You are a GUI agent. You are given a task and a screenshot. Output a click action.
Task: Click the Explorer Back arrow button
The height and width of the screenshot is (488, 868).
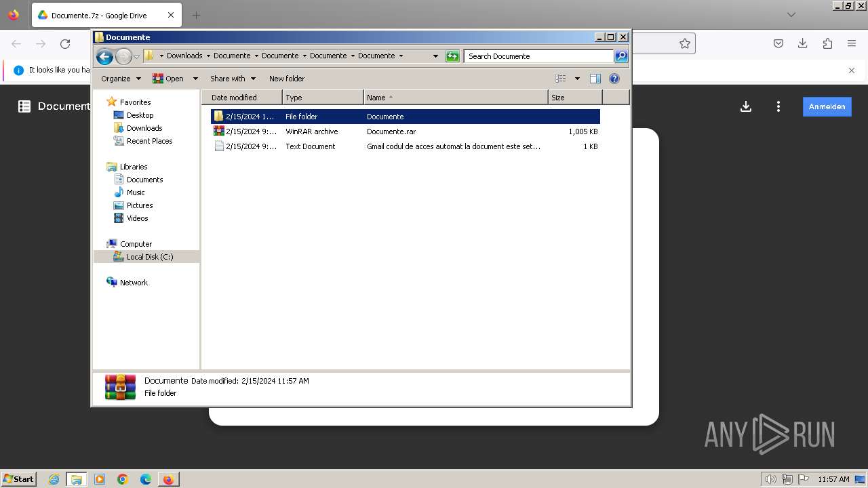(104, 56)
